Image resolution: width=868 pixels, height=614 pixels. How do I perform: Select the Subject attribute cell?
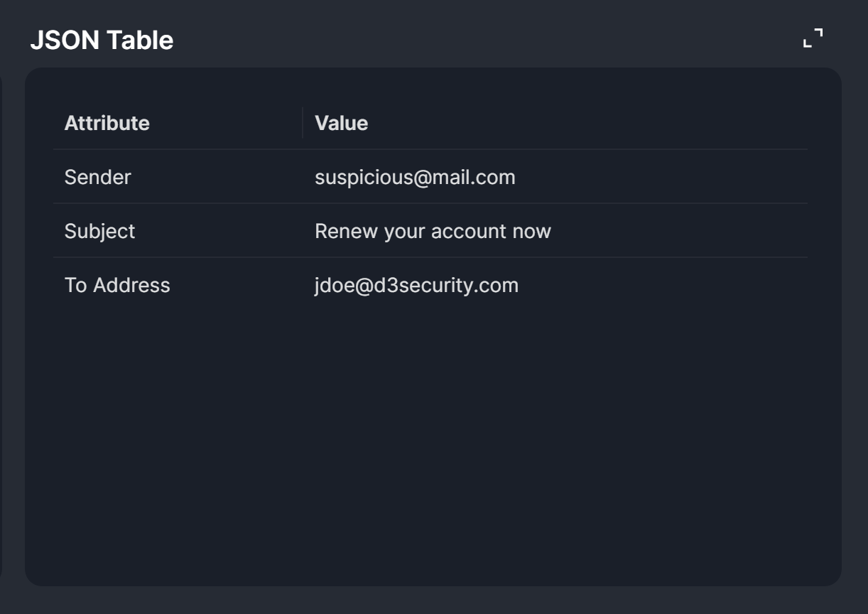[x=100, y=231]
